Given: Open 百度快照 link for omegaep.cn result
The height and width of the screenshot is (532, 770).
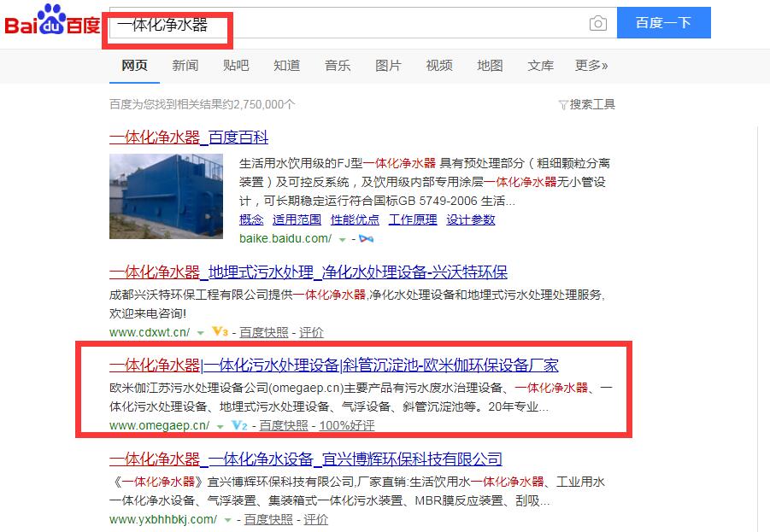Looking at the screenshot, I should tap(284, 425).
